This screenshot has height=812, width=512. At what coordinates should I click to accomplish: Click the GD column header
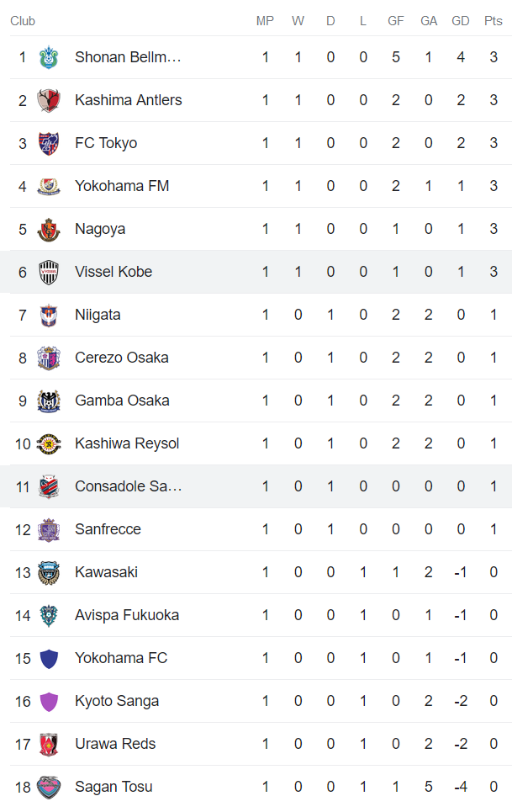461,21
